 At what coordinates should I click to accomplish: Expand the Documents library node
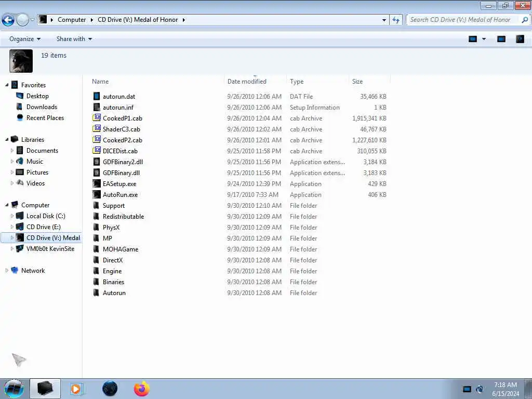[12, 150]
